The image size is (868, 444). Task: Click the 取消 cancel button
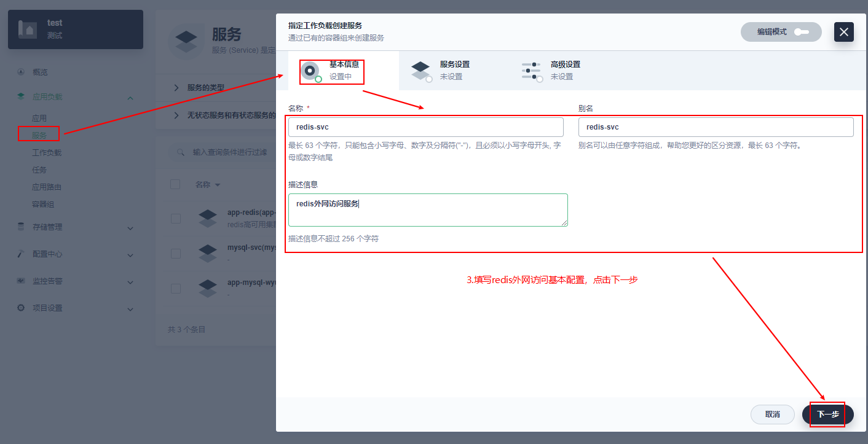772,415
